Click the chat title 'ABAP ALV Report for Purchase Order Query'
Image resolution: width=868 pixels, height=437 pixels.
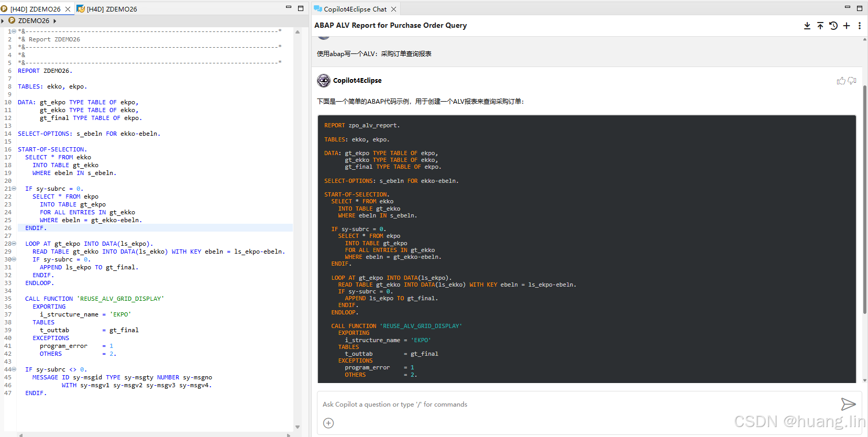tap(390, 25)
